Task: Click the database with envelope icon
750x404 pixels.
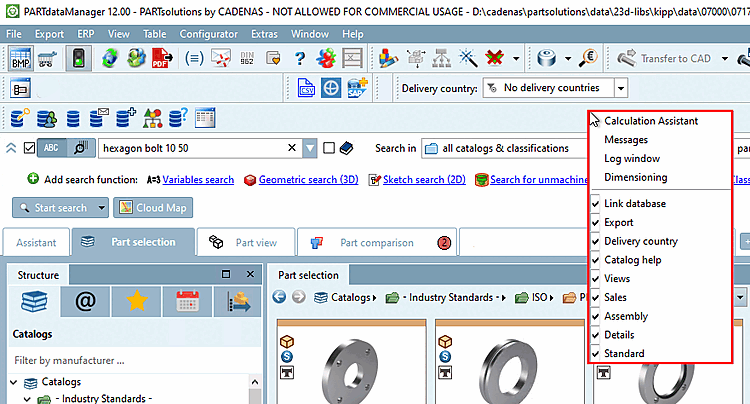Action: [99, 118]
